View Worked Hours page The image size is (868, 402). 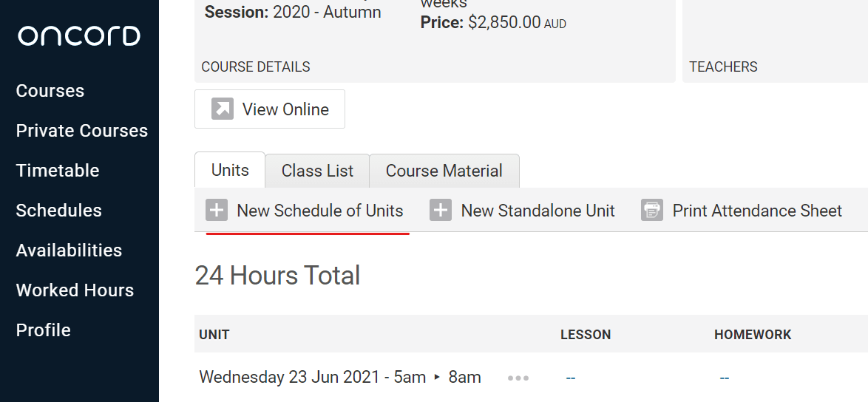click(x=75, y=290)
